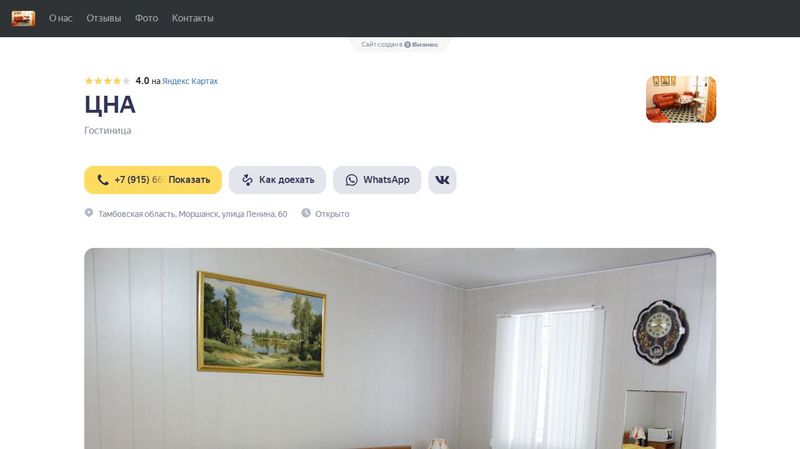
Task: Open the О нас section
Action: (61, 18)
